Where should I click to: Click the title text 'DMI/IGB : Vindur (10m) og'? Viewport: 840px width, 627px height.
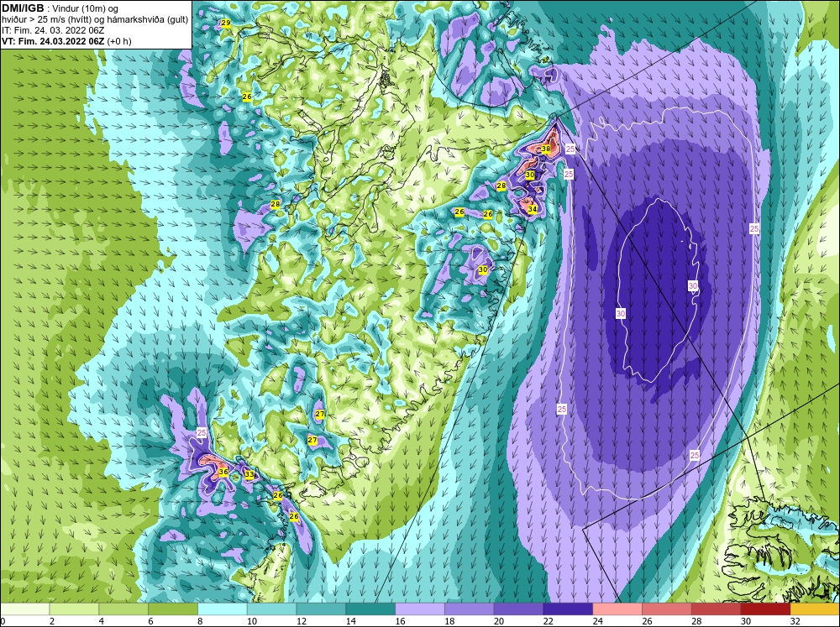[60, 8]
